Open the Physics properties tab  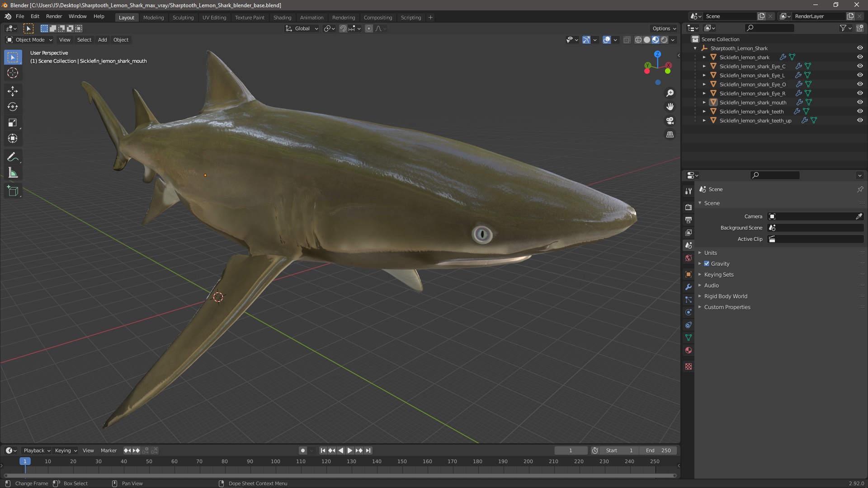pos(689,312)
